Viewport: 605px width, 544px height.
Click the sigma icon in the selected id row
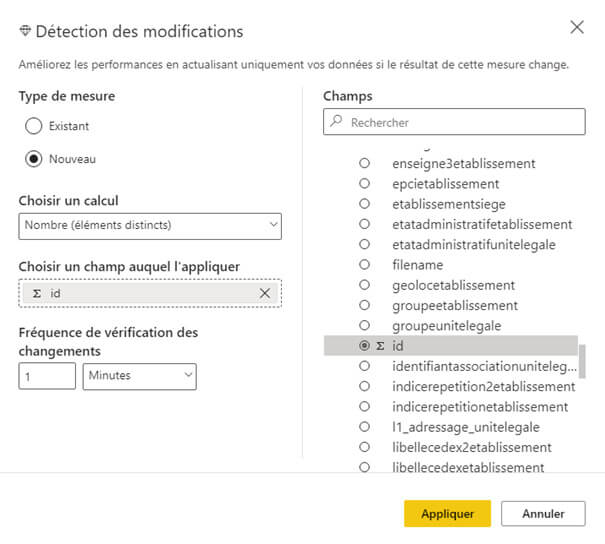pyautogui.click(x=380, y=346)
